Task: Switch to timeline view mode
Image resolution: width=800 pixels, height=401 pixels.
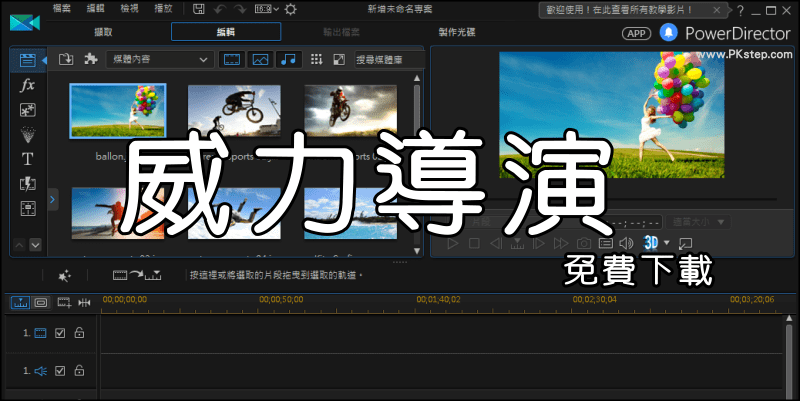Action: [x=20, y=303]
